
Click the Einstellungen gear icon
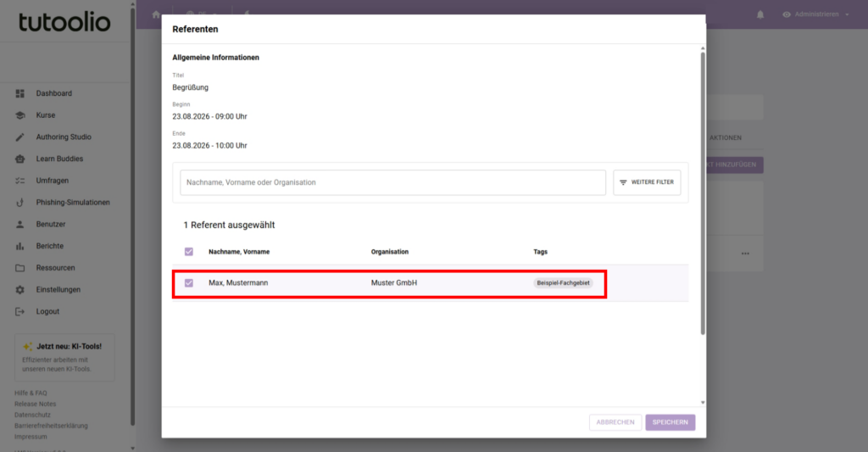point(20,290)
